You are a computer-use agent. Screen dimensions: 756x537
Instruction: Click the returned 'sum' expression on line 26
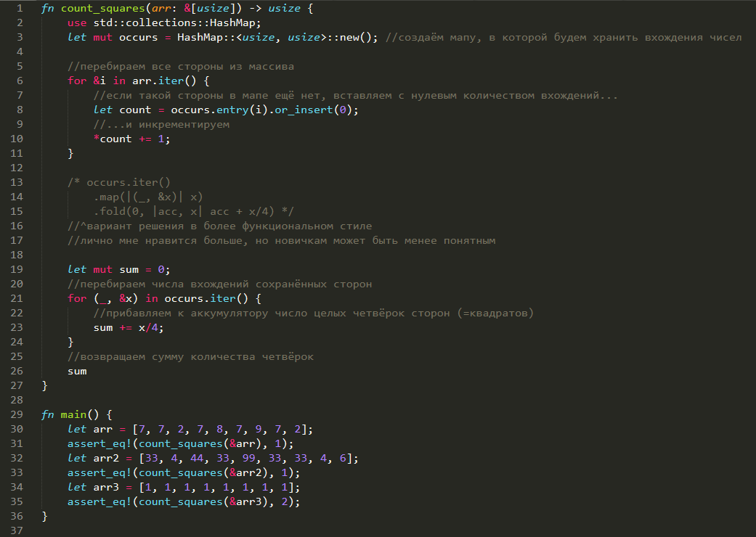pos(77,372)
